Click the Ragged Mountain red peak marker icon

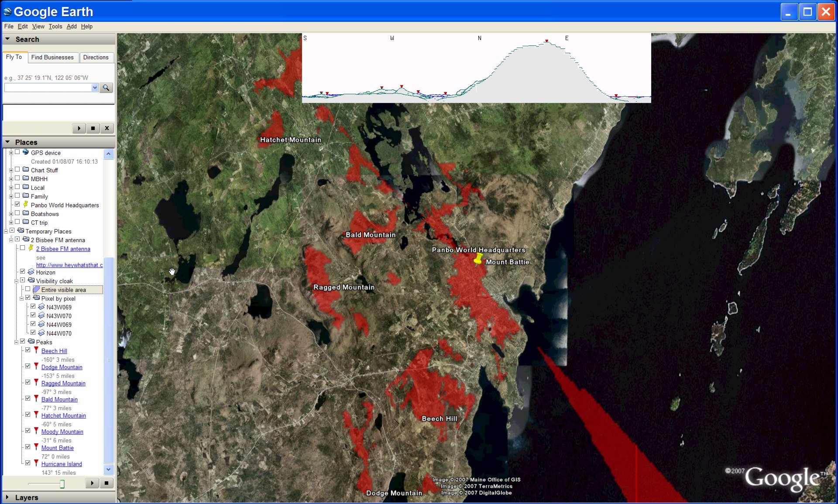(x=36, y=383)
